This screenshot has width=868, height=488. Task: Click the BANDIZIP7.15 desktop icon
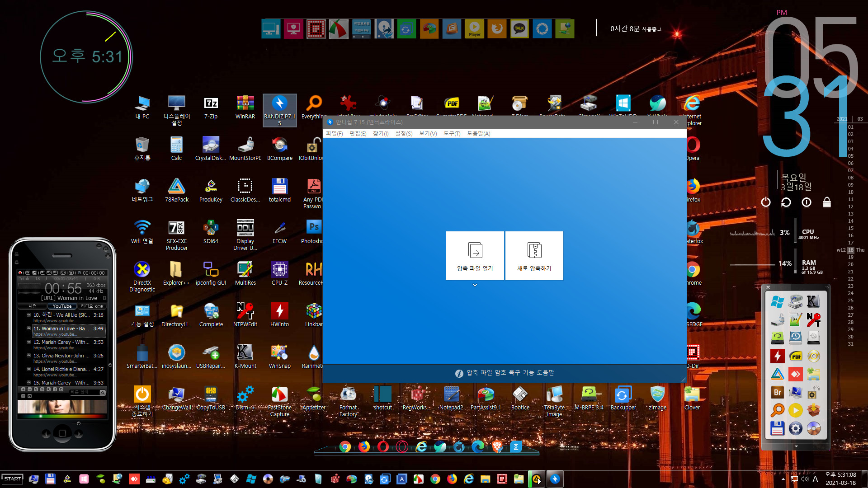(279, 111)
